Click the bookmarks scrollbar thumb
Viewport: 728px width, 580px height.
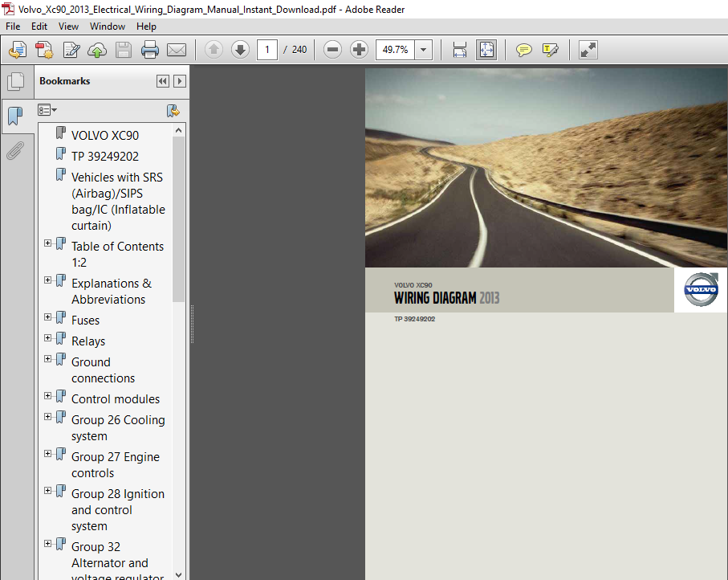178,219
